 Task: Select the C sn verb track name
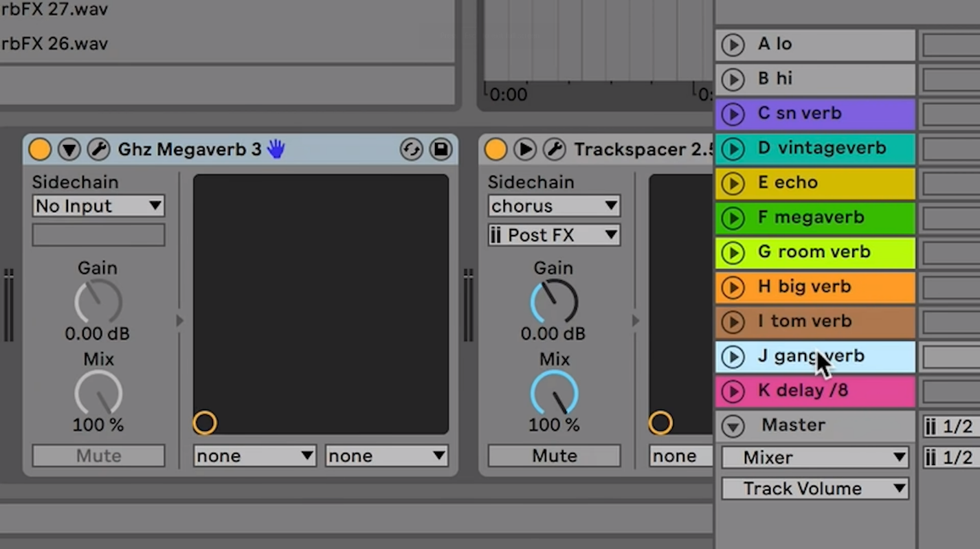(x=800, y=113)
